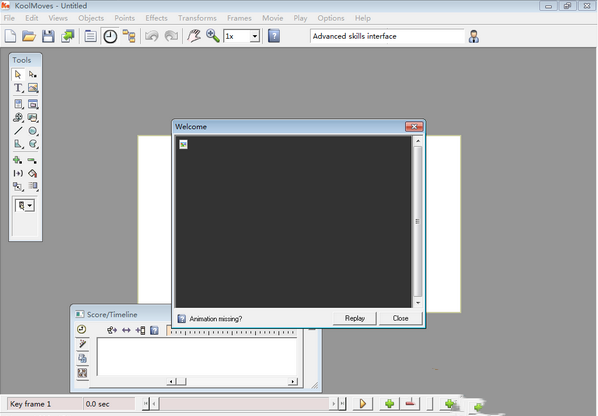Toggle the Score/Timeline clock icon in toolbar
598x416 pixels.
110,37
